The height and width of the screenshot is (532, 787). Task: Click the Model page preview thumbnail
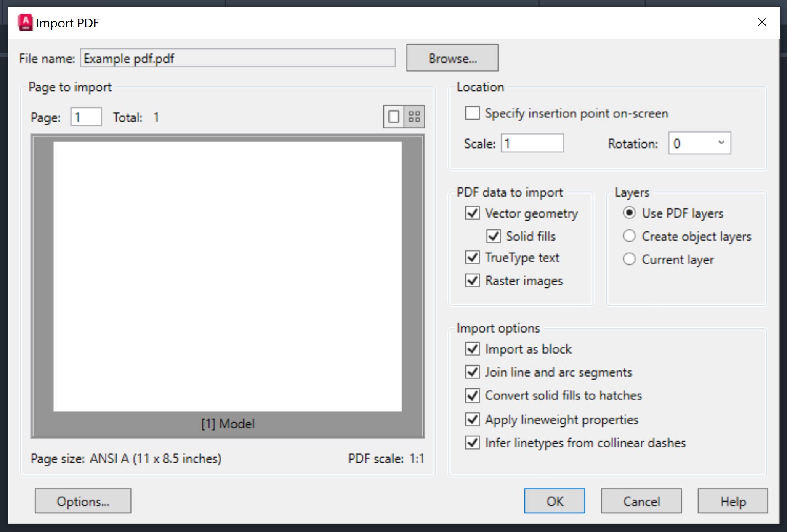tap(228, 276)
